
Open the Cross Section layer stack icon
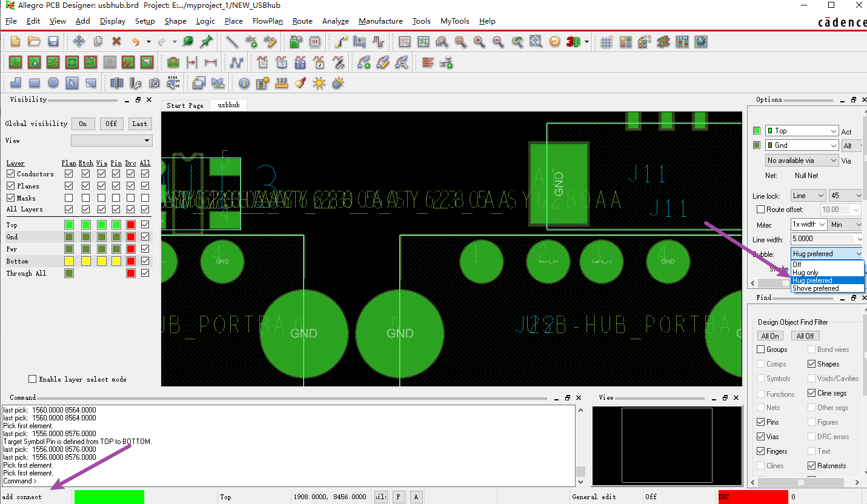[x=663, y=42]
